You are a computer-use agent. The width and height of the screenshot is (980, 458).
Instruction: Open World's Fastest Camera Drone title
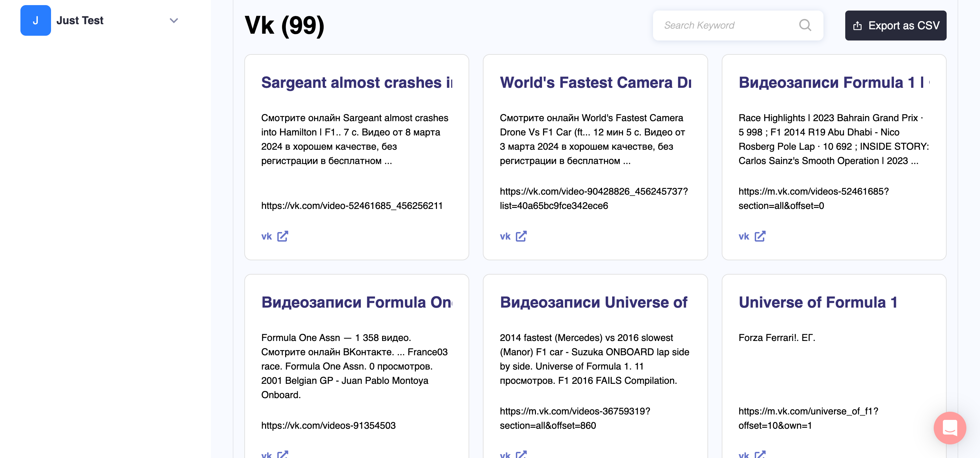tap(595, 83)
